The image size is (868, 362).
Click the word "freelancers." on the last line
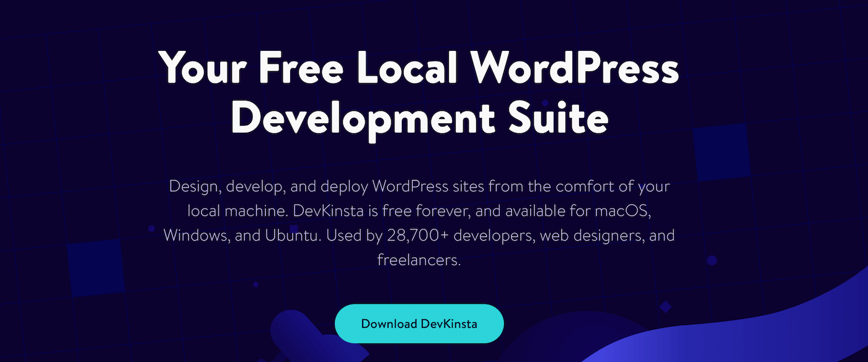point(419,260)
